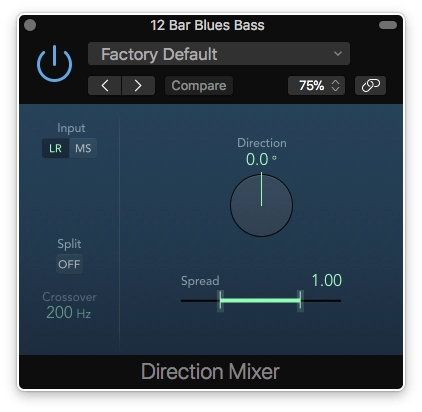The image size is (422, 412).
Task: Click the Crossover 200 Hz value
Action: point(69,313)
